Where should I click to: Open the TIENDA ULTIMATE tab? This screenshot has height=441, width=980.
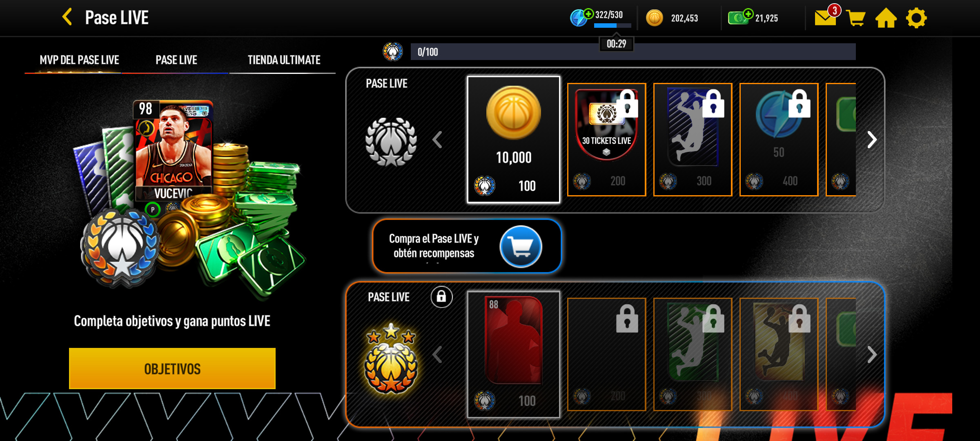pyautogui.click(x=284, y=60)
